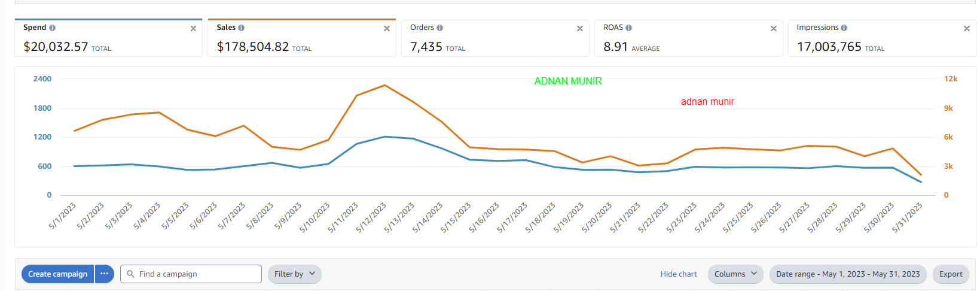Click the search magnifier icon
This screenshot has height=291, width=980.
coord(130,274)
